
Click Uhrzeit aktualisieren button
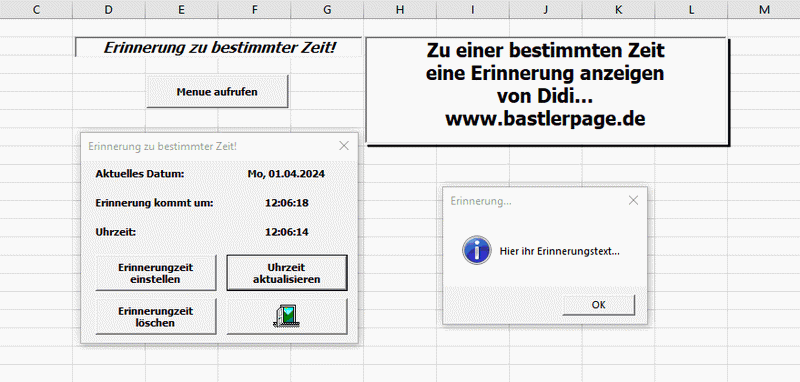coord(287,273)
